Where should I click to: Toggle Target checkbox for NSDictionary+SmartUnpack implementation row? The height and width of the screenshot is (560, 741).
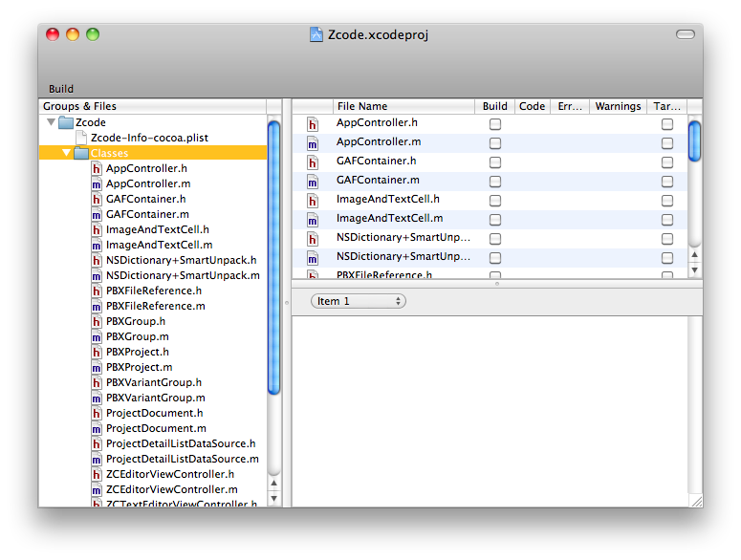pyautogui.click(x=666, y=258)
